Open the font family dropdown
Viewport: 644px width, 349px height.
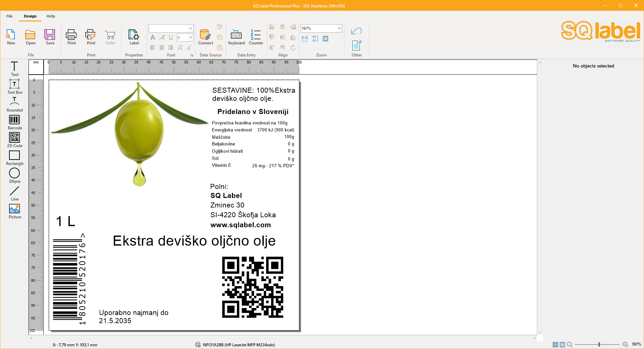(191, 28)
